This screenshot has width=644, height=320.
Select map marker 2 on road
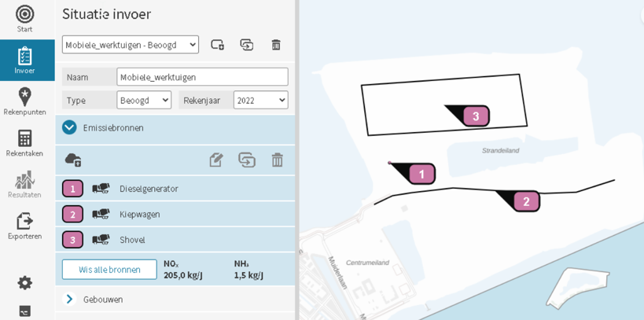[x=526, y=201]
